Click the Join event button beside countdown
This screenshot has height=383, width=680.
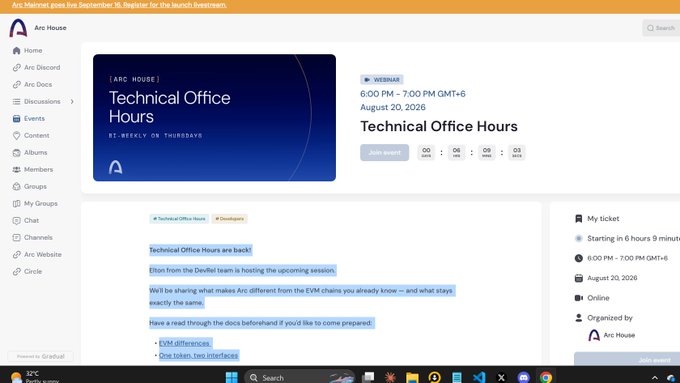(384, 152)
